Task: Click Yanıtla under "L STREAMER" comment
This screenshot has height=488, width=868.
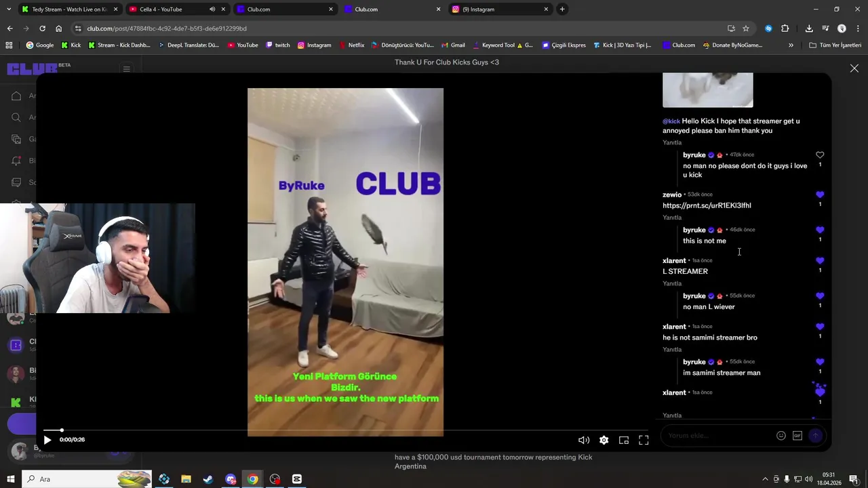Action: (x=672, y=283)
